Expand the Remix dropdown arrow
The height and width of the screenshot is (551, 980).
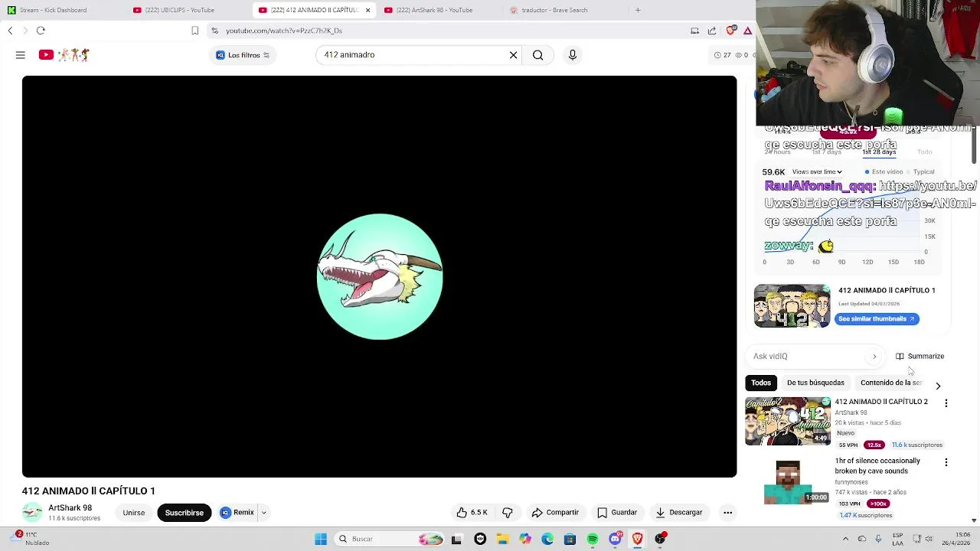point(263,513)
